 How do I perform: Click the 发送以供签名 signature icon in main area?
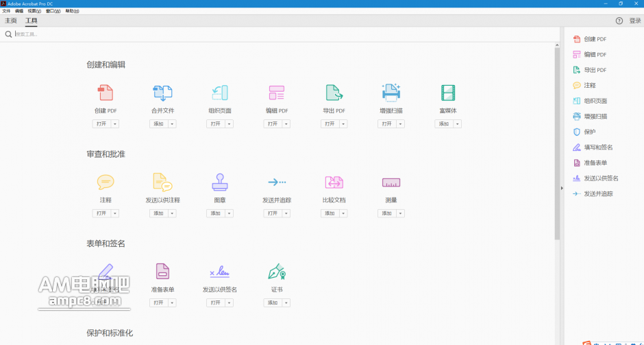pyautogui.click(x=220, y=272)
